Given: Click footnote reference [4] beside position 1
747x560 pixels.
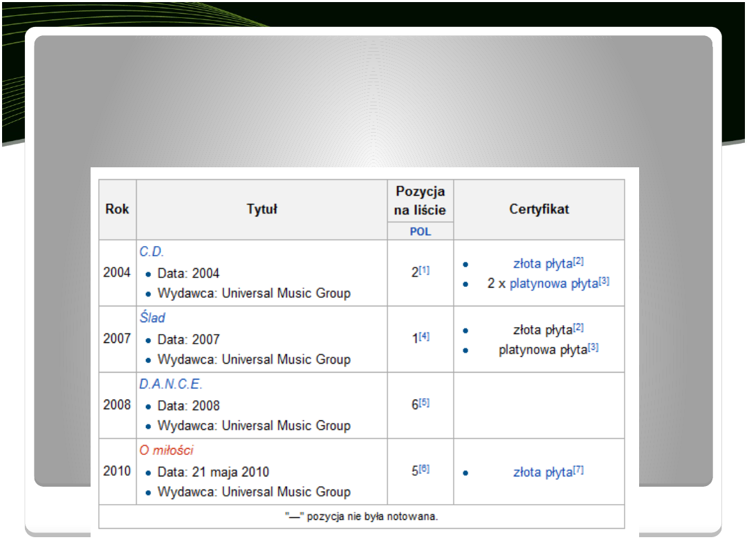Looking at the screenshot, I should 424,337.
